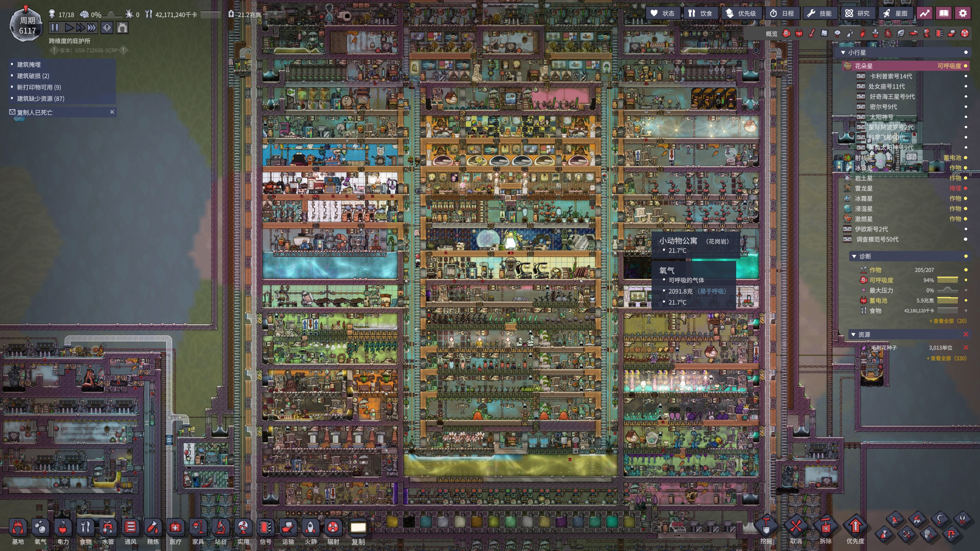Show the temperature overlay thermometer icon
The width and height of the screenshot is (980, 551).
812,34
